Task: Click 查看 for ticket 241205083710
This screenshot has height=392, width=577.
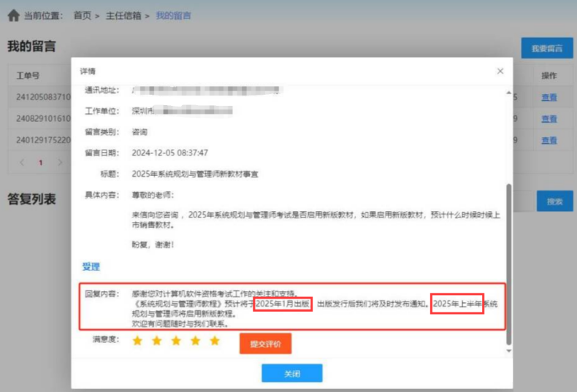Action: tap(549, 97)
